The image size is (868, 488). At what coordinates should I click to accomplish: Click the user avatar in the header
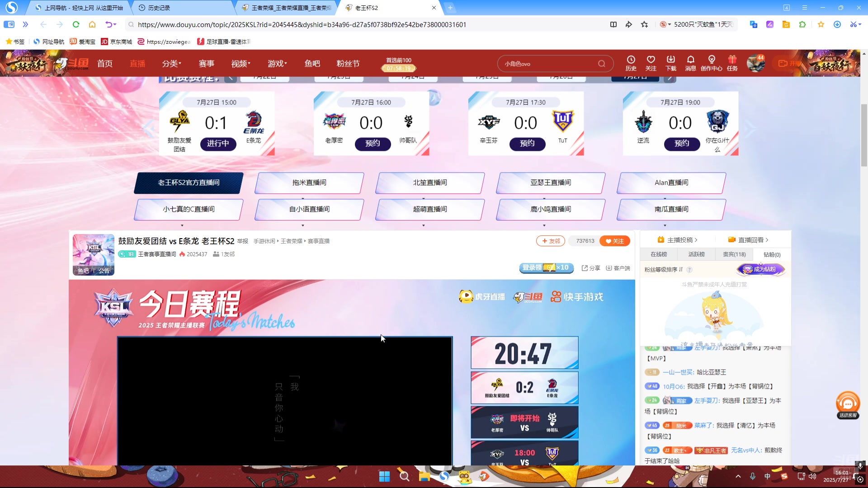pos(755,64)
